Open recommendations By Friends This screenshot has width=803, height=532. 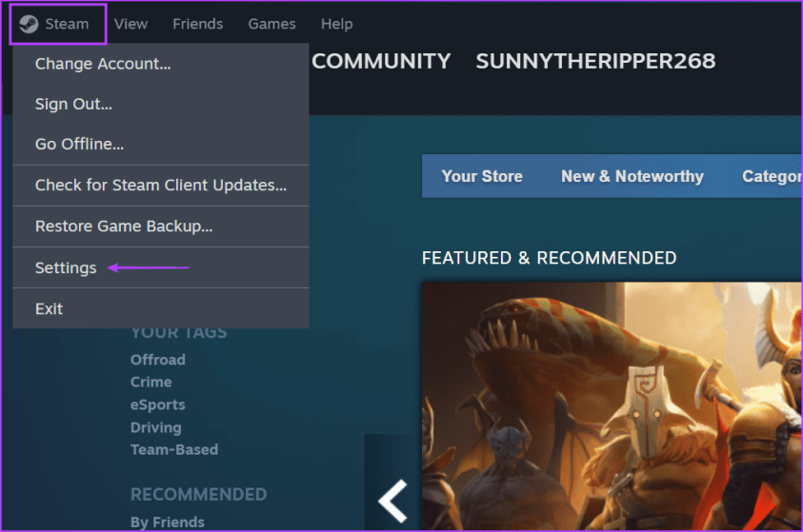168,522
